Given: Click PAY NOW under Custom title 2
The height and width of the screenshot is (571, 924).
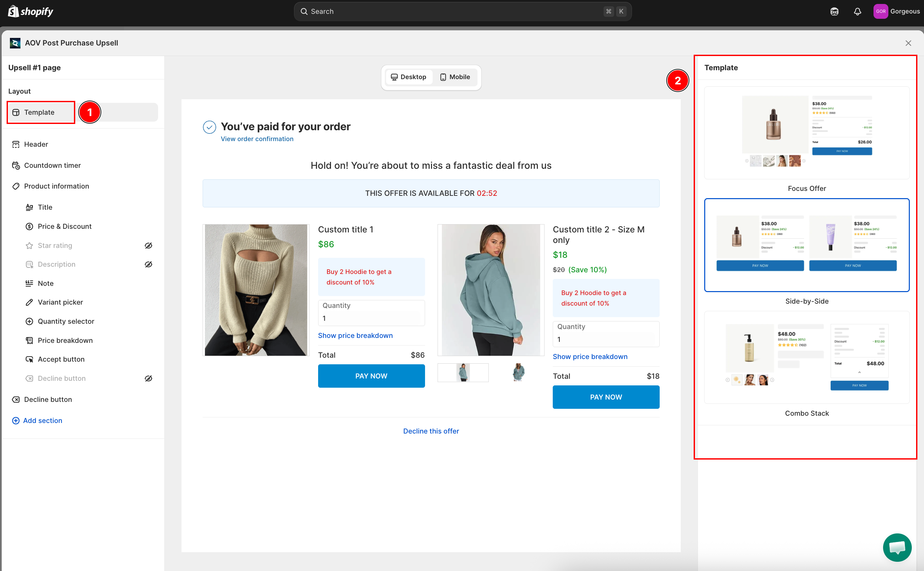Looking at the screenshot, I should [x=606, y=397].
